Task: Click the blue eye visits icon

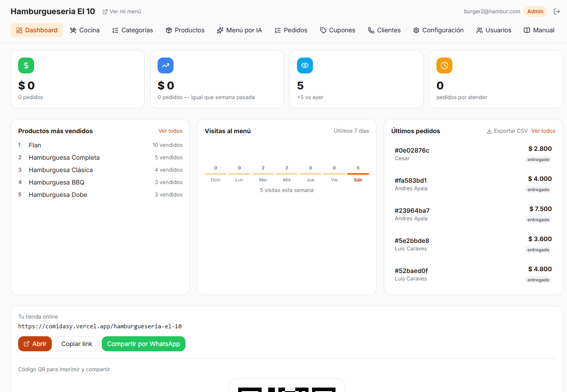Action: click(x=305, y=65)
